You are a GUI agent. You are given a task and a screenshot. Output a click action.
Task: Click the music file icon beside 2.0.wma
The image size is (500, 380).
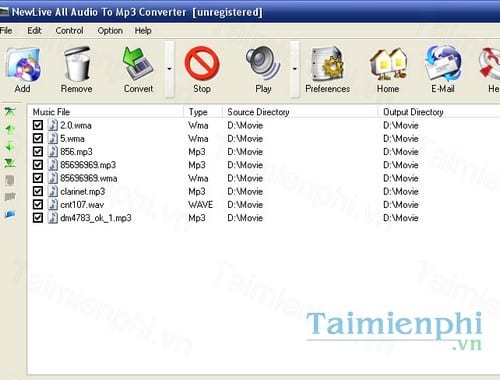[53, 125]
